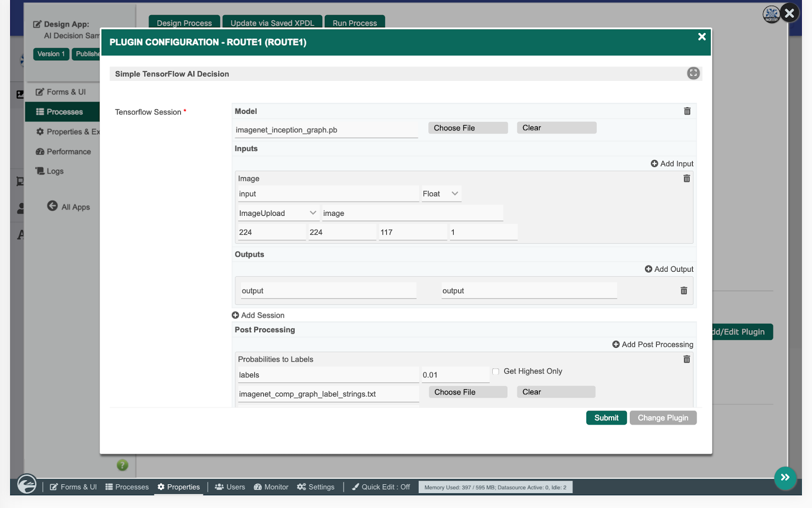Open Forms & UI in the sidebar
Image resolution: width=812 pixels, height=508 pixels.
[x=61, y=92]
